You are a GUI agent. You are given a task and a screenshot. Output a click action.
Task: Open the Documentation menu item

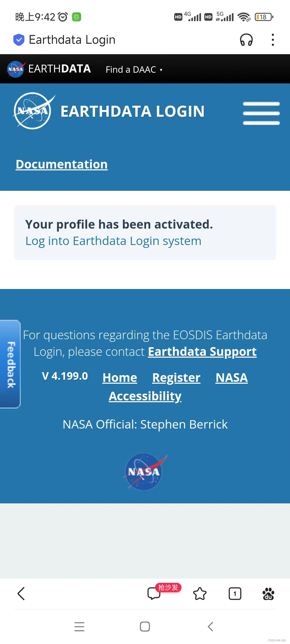tap(61, 164)
